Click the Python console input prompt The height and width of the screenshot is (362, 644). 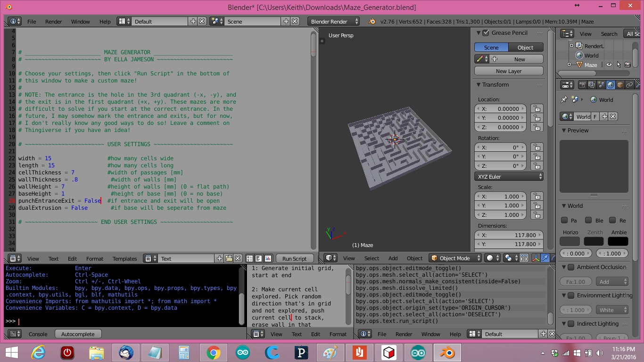(19, 321)
